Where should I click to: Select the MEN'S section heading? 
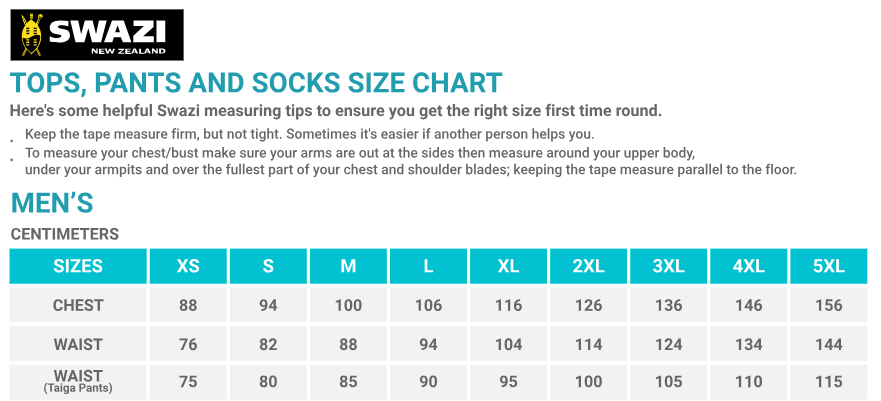tap(52, 203)
